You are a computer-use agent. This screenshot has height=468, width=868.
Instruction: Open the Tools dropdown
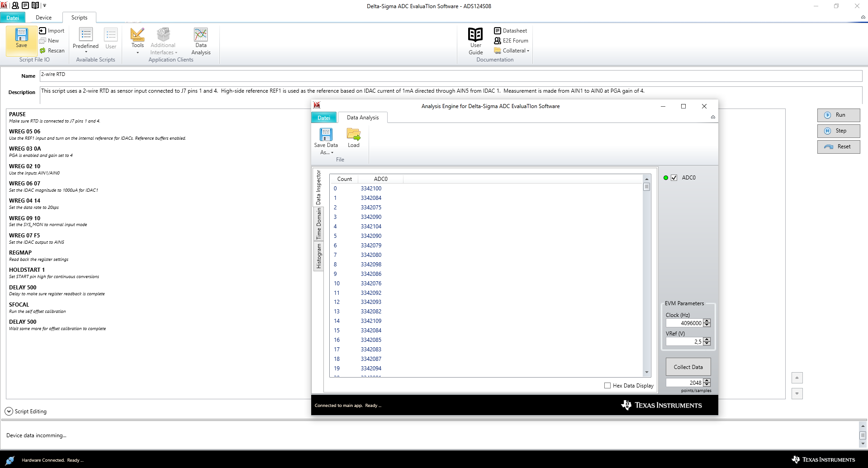tap(138, 41)
